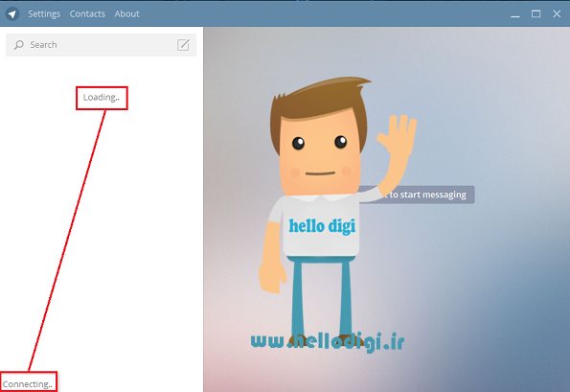The image size is (570, 392).
Task: Open the About menu item
Action: coord(126,13)
